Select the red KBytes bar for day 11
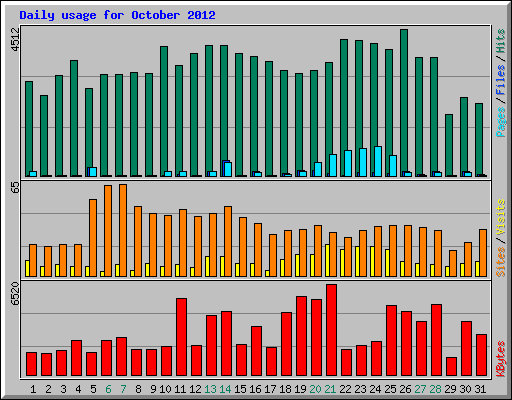The image size is (512, 400). (182, 337)
